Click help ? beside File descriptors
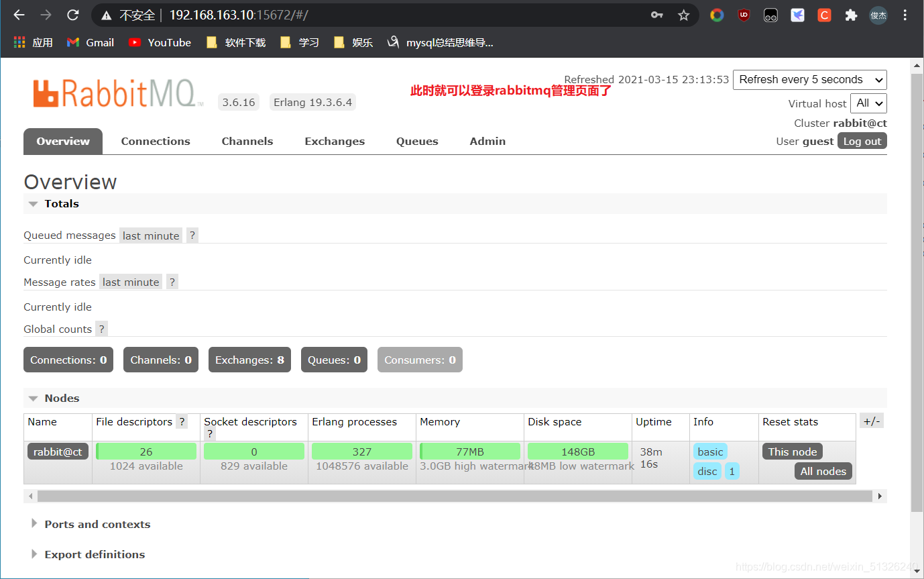Image resolution: width=924 pixels, height=579 pixels. (x=181, y=422)
